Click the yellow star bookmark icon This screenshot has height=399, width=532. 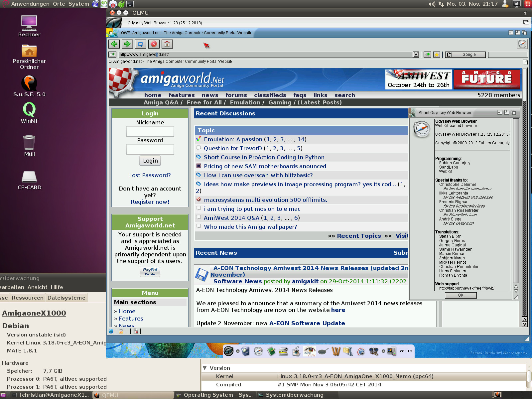coord(437,55)
